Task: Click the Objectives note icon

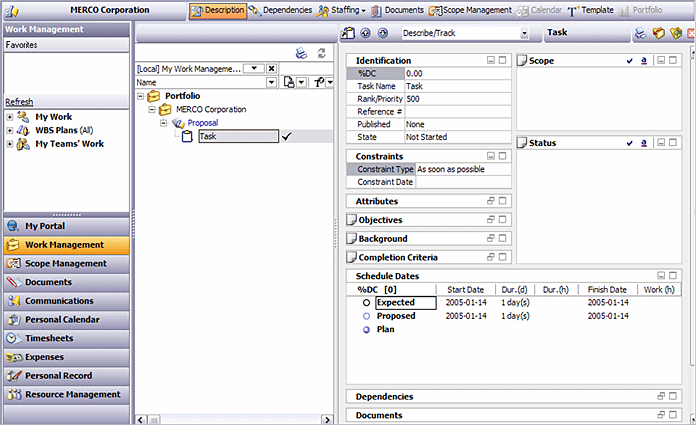Action: [x=352, y=220]
